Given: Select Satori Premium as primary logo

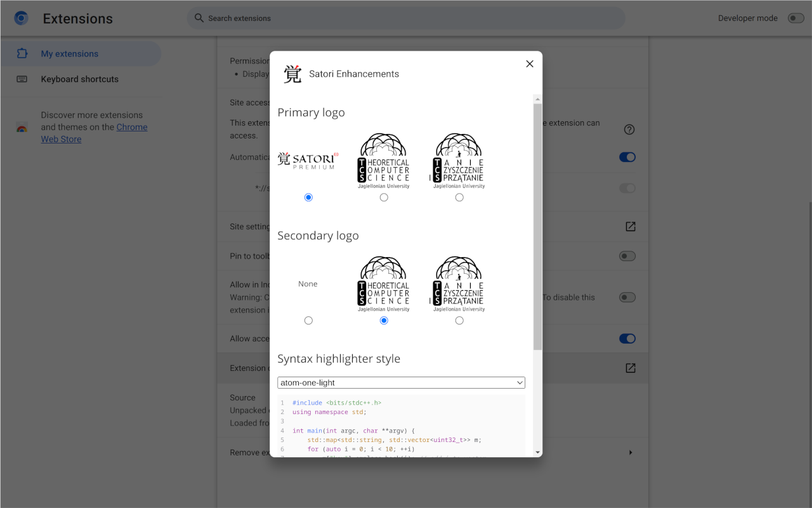Looking at the screenshot, I should (308, 197).
